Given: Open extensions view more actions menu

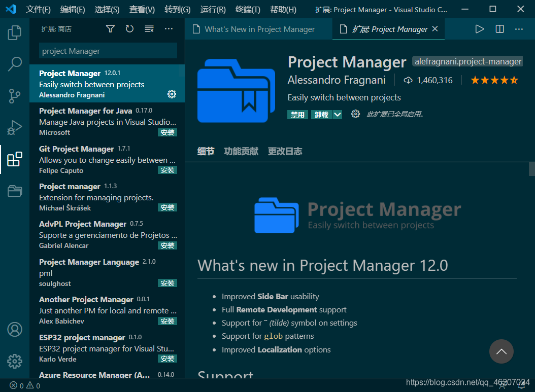Looking at the screenshot, I should [x=169, y=29].
